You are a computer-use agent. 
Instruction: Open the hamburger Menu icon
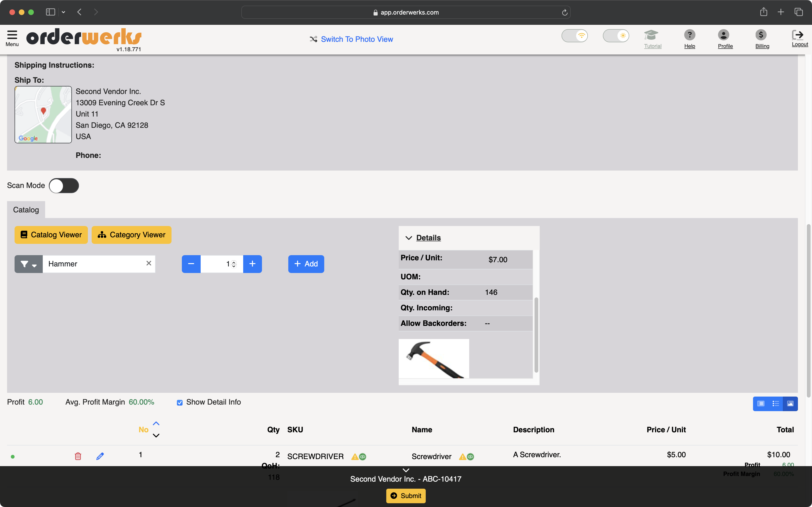[x=12, y=35]
